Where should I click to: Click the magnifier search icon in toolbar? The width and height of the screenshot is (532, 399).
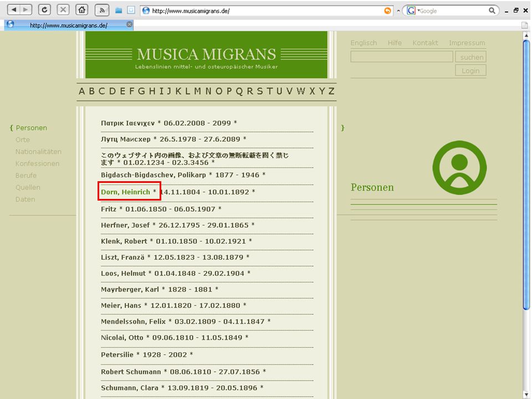pos(492,11)
